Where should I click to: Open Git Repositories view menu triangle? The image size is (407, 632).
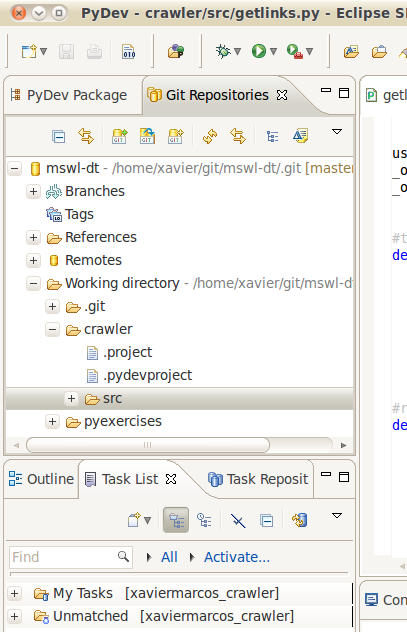(337, 132)
